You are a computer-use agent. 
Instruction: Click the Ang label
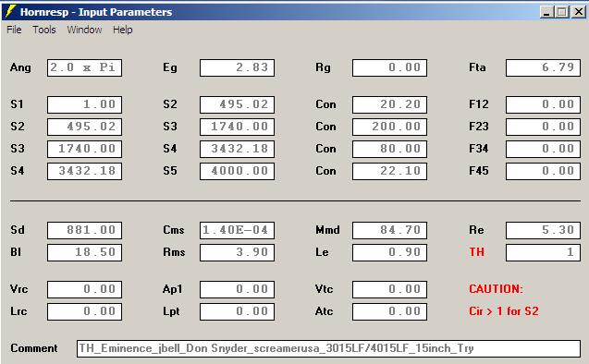(20, 67)
